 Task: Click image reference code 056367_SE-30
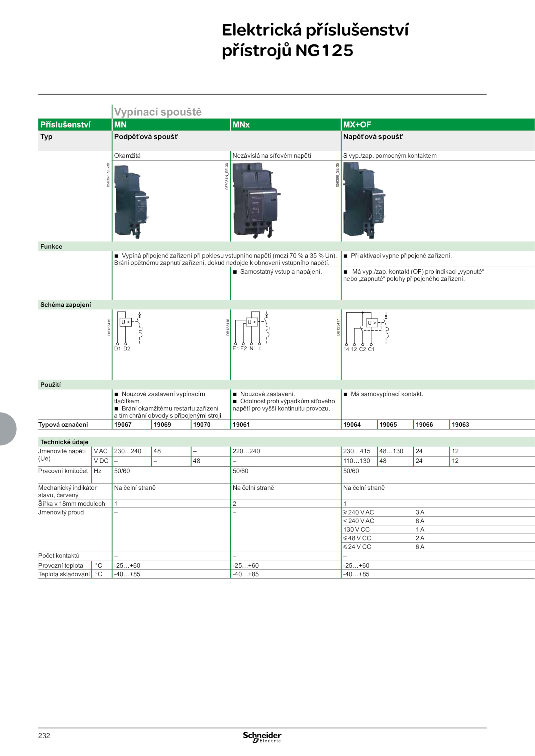tap(108, 175)
